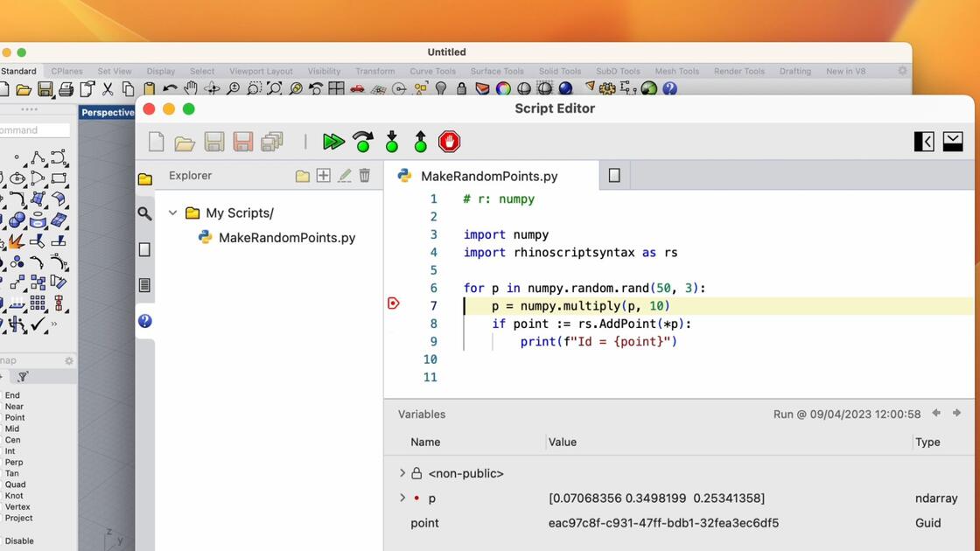The width and height of the screenshot is (980, 551).
Task: Toggle the bottom panel visibility icon
Action: tap(953, 142)
